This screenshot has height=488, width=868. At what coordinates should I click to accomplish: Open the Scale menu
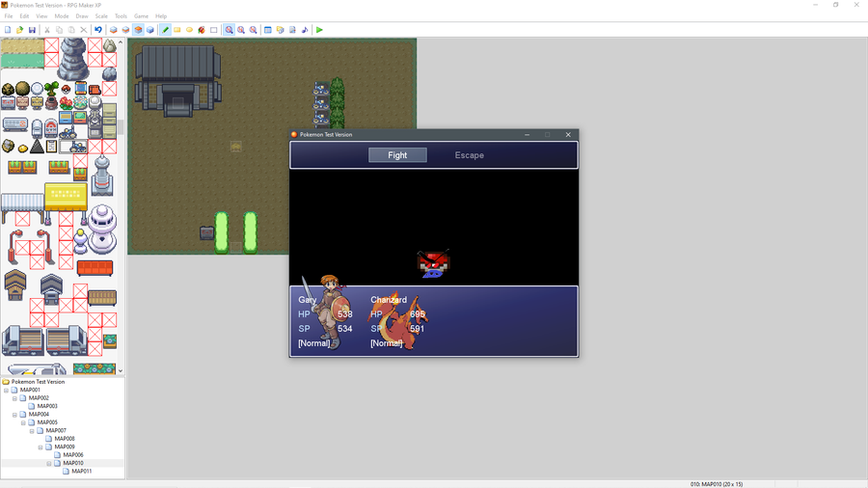tap(101, 16)
